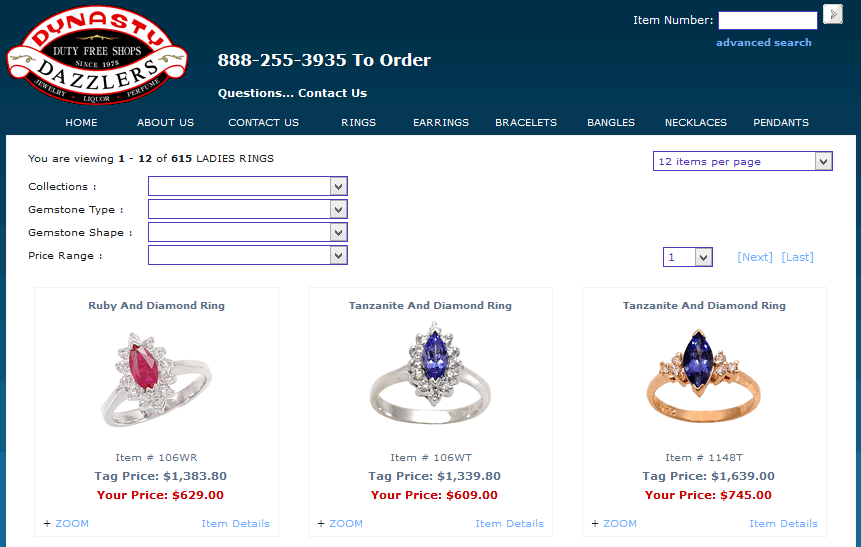This screenshot has height=547, width=861.
Task: Open the page number dropdown
Action: click(x=687, y=257)
